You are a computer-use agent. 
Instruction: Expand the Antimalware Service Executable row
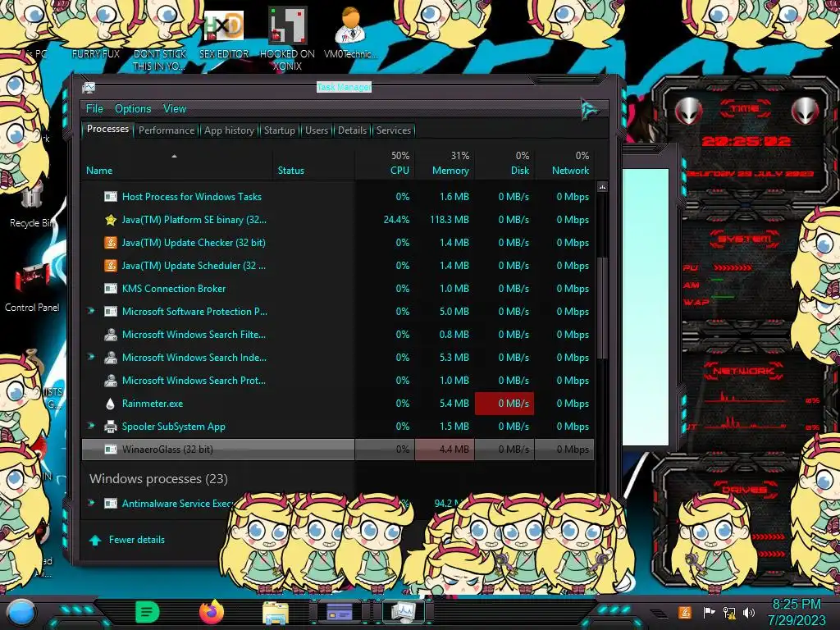[x=91, y=503]
